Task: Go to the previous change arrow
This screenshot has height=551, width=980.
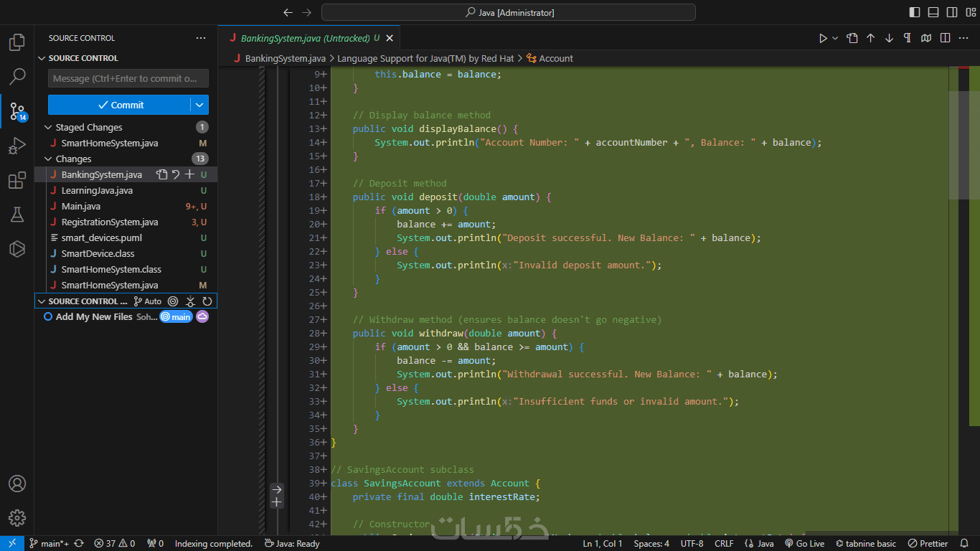Action: pos(871,38)
